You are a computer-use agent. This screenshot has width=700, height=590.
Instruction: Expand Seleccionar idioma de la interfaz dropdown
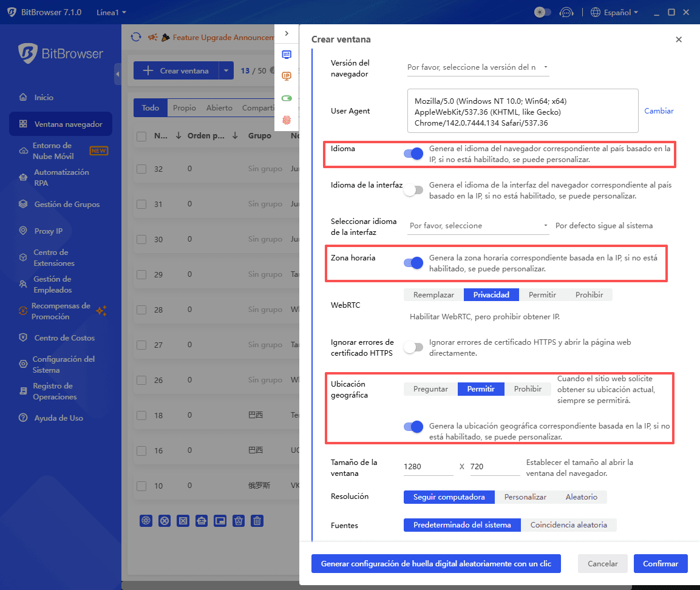477,226
